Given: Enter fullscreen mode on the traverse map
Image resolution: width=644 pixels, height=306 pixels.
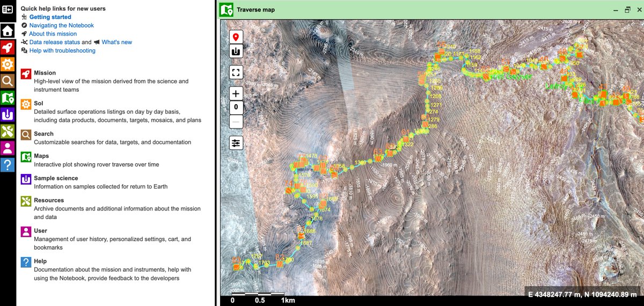Looking at the screenshot, I should (x=236, y=72).
